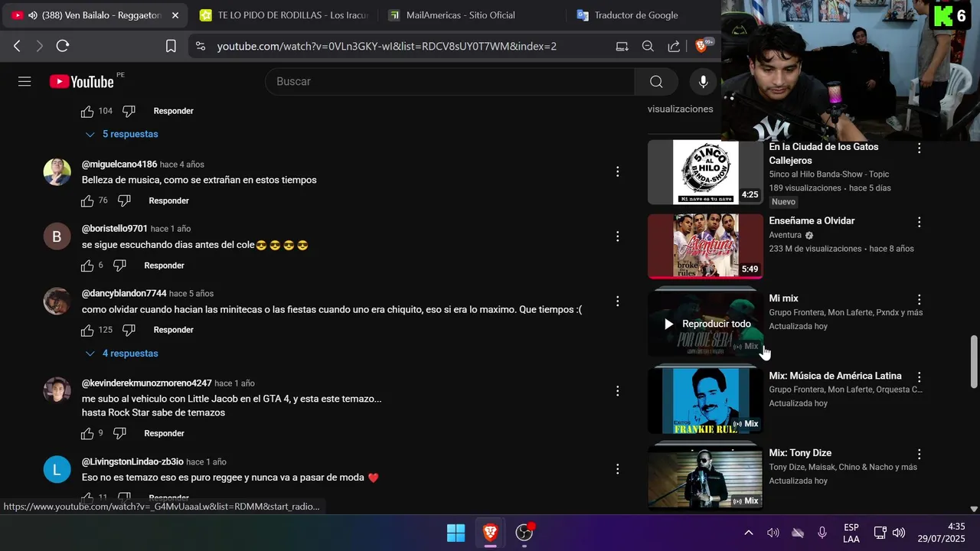Click the search magnifier button
980x551 pixels.
(x=656, y=82)
